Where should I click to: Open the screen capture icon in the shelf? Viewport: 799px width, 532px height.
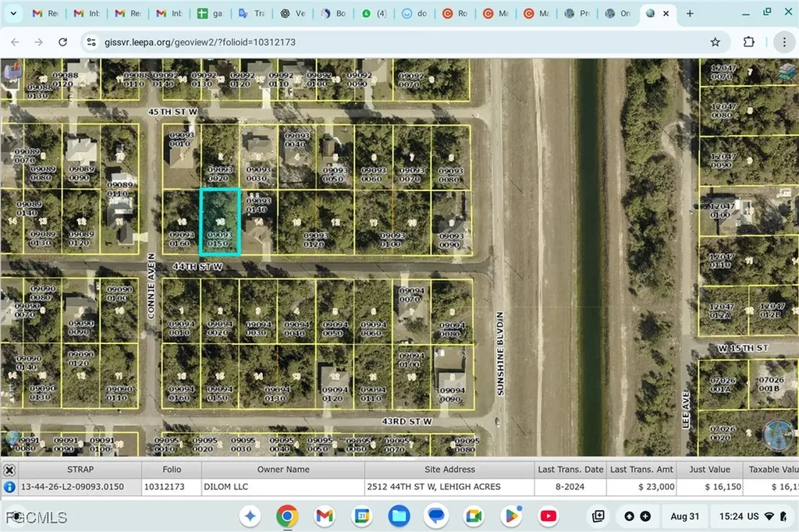598,516
